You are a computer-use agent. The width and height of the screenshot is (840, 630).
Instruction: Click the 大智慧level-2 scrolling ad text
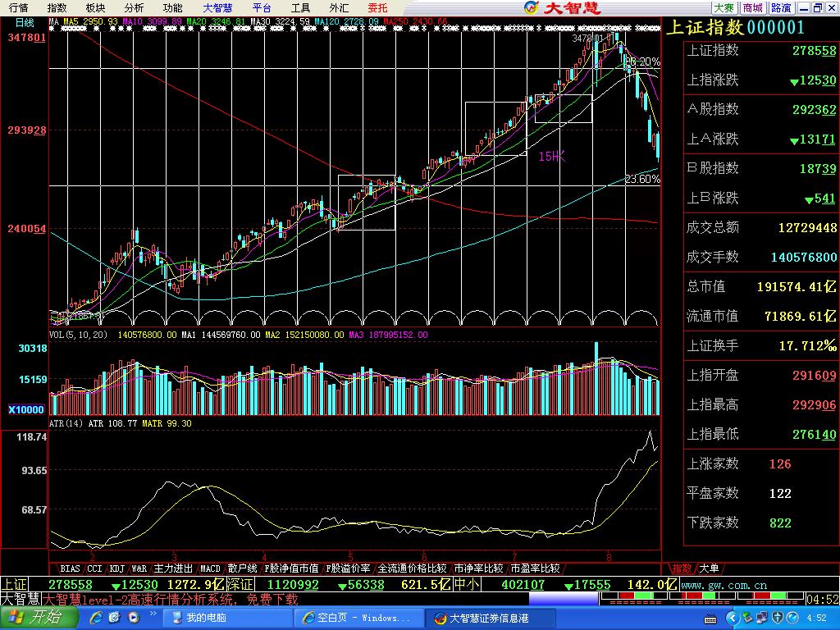pos(171,599)
